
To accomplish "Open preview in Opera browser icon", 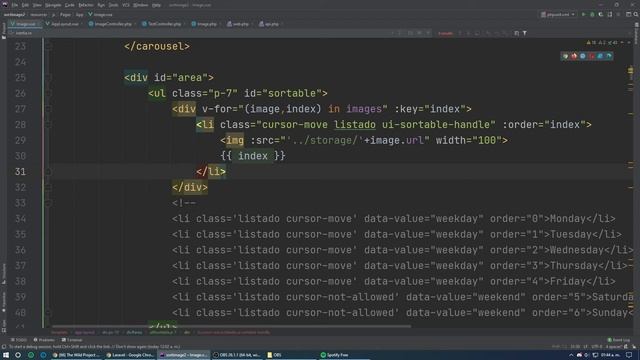I will (591, 56).
